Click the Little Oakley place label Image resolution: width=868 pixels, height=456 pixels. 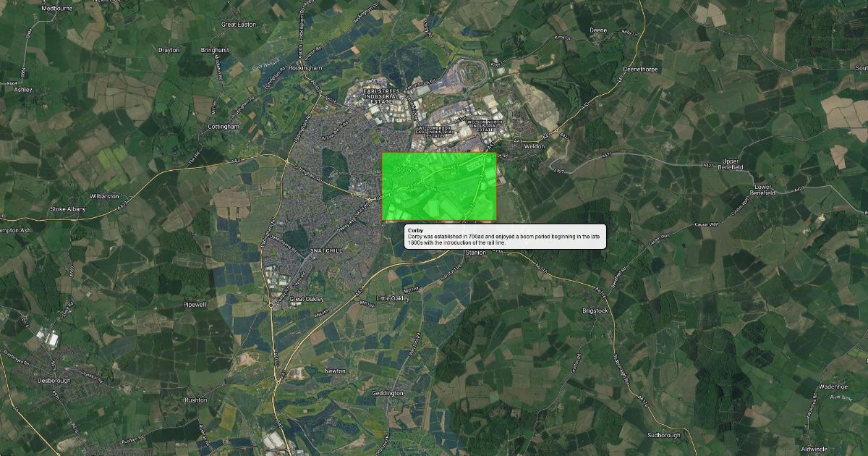pos(393,298)
